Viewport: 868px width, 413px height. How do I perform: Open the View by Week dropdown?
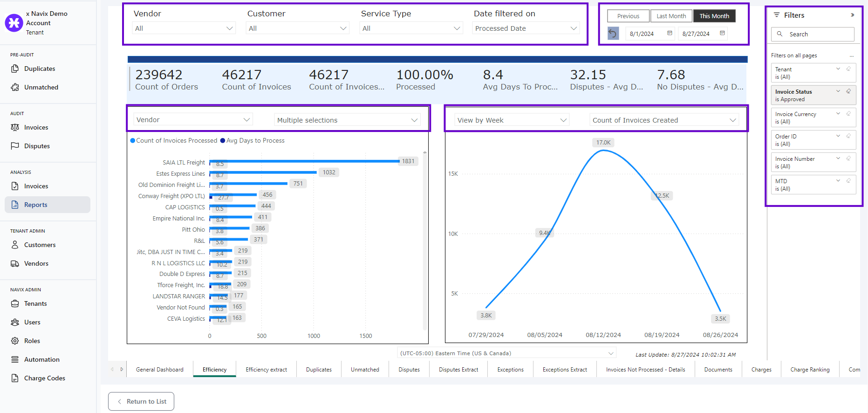(x=512, y=120)
